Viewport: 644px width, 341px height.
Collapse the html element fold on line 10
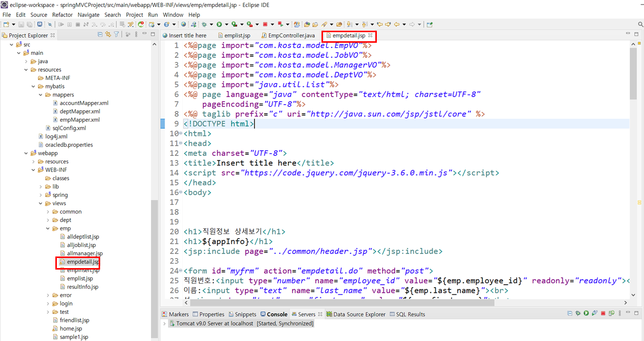click(181, 134)
